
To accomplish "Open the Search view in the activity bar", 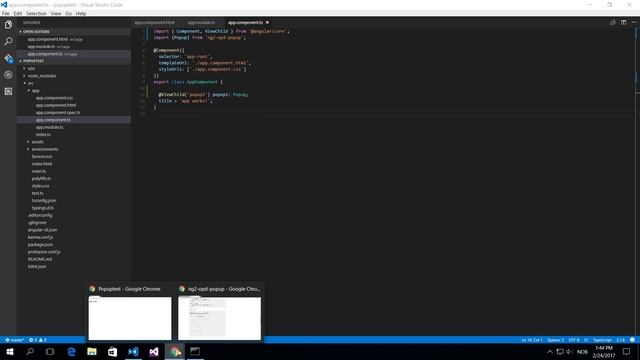I will [8, 41].
